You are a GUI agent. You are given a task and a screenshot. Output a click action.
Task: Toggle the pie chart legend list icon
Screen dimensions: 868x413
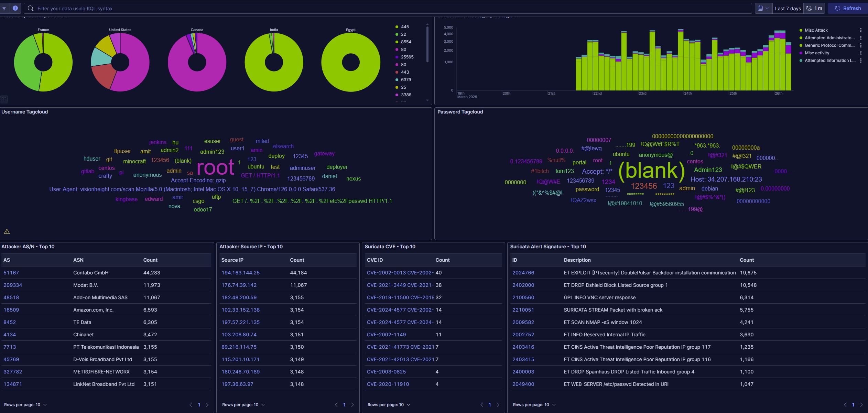tap(4, 99)
